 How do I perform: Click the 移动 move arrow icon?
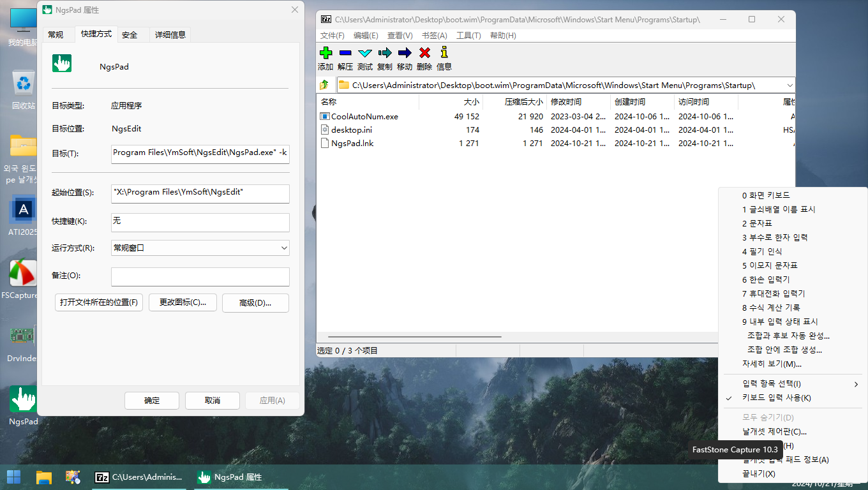(x=405, y=53)
